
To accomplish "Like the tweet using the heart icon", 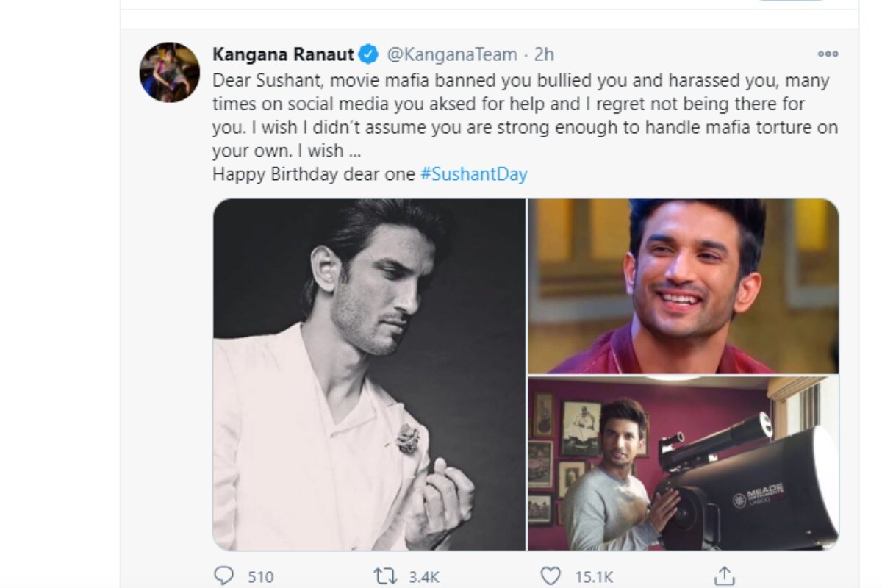I will point(551,577).
